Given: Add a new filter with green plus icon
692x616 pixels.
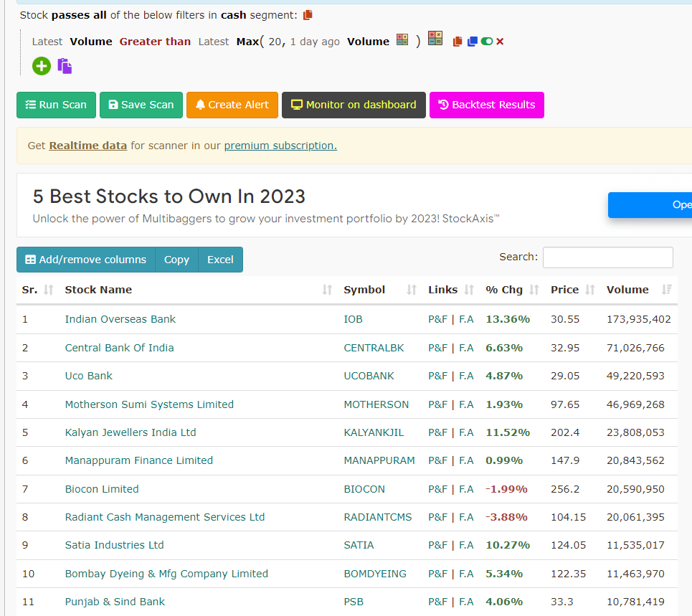Looking at the screenshot, I should [42, 66].
